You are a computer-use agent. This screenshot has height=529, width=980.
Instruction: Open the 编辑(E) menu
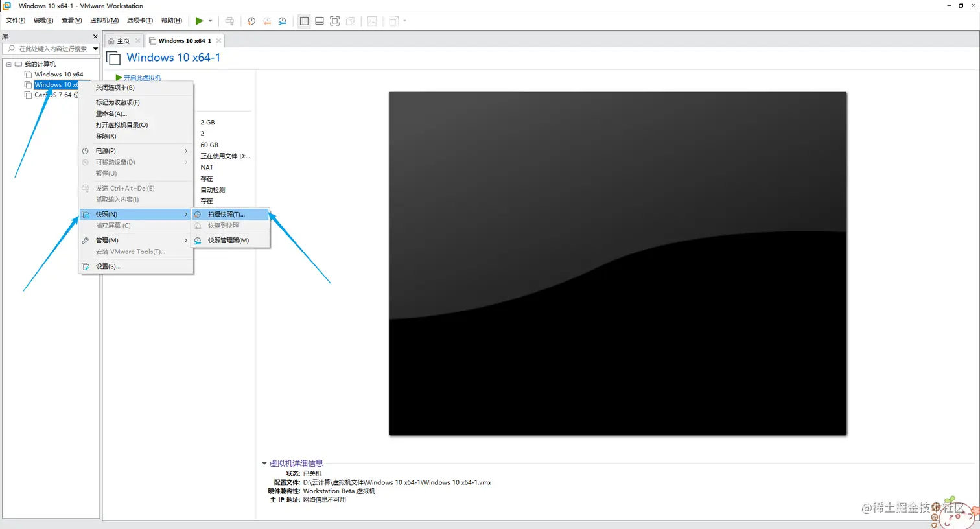coord(43,21)
